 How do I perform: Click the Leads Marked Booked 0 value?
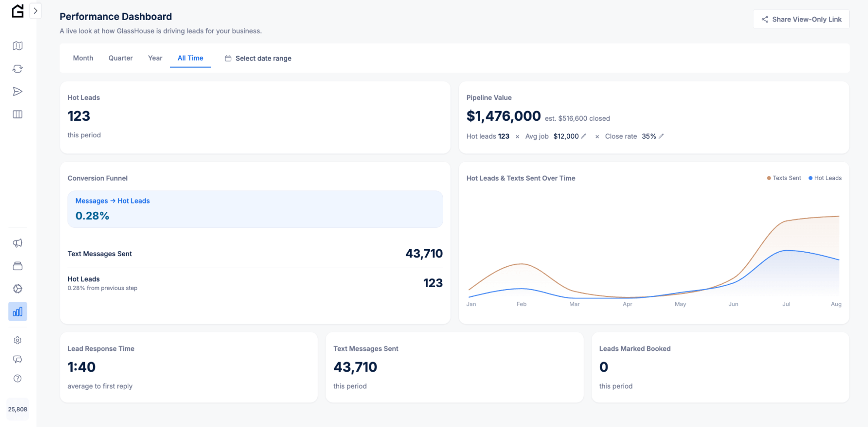604,367
